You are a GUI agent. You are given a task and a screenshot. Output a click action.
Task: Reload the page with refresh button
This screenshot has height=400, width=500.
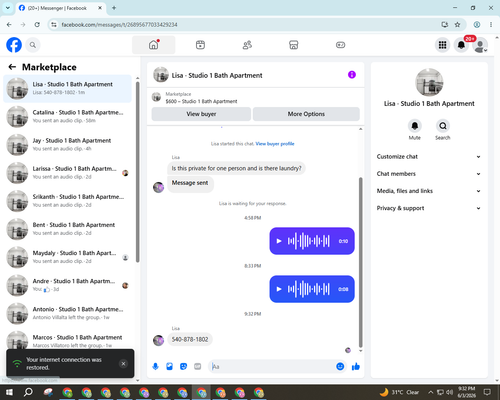tap(37, 25)
